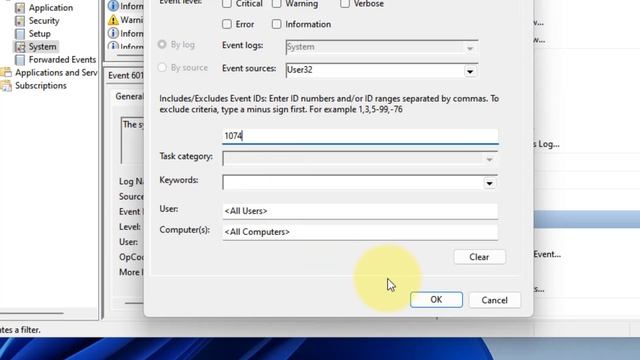This screenshot has width=640, height=360.
Task: Click the Event IDs field containing 1074
Action: pos(360,136)
